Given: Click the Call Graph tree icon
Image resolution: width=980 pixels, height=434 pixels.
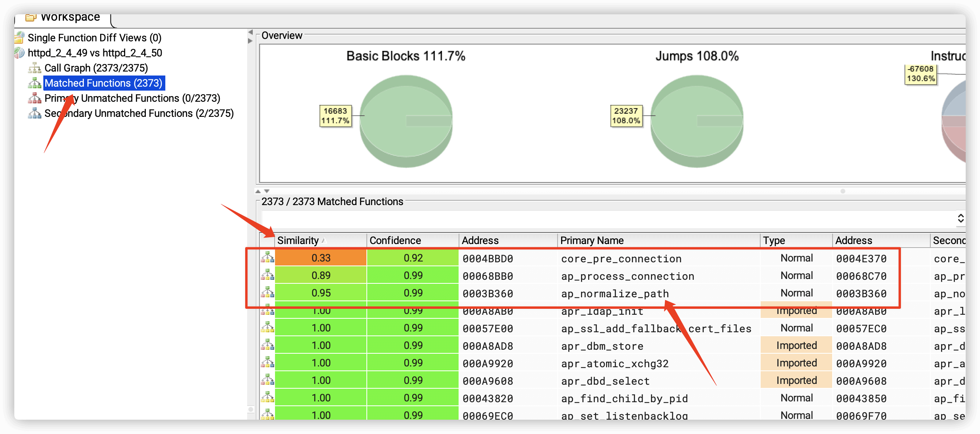Looking at the screenshot, I should pyautogui.click(x=35, y=68).
